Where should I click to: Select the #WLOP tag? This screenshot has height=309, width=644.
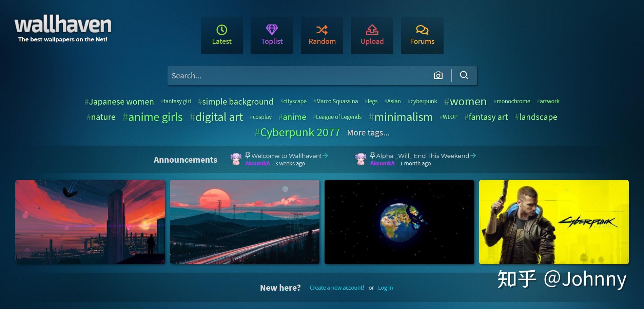(x=449, y=117)
